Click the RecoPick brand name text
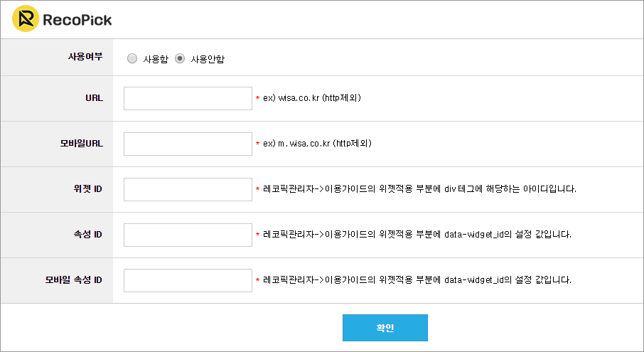The width and height of the screenshot is (644, 352). 77,20
